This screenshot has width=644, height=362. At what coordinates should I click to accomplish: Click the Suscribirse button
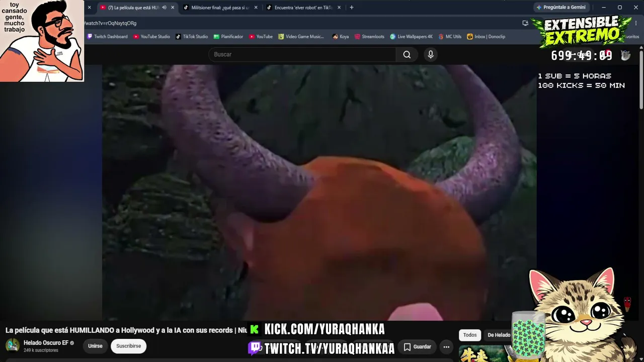(129, 346)
